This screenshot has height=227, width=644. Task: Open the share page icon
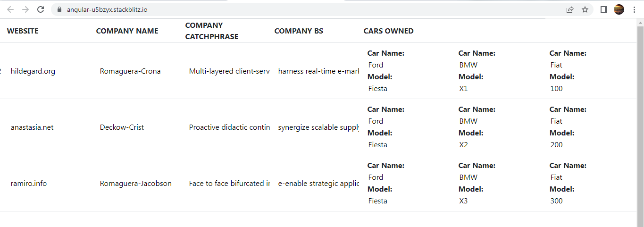pos(570,9)
